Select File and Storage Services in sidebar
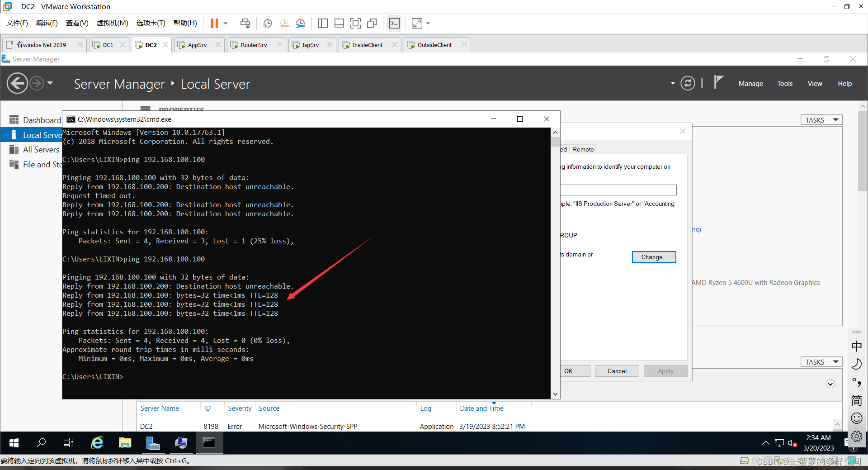This screenshot has height=470, width=868. [x=35, y=165]
